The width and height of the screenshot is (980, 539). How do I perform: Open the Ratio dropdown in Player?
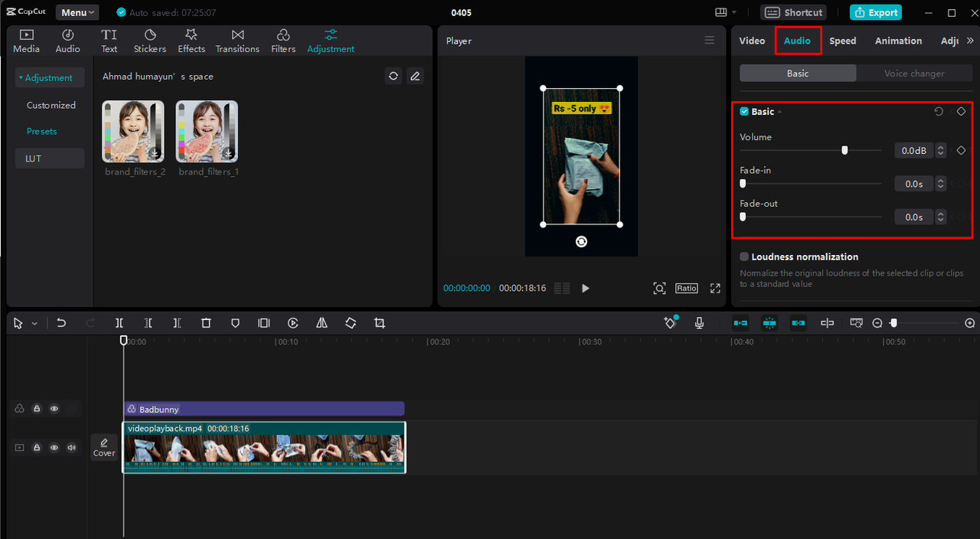point(687,288)
